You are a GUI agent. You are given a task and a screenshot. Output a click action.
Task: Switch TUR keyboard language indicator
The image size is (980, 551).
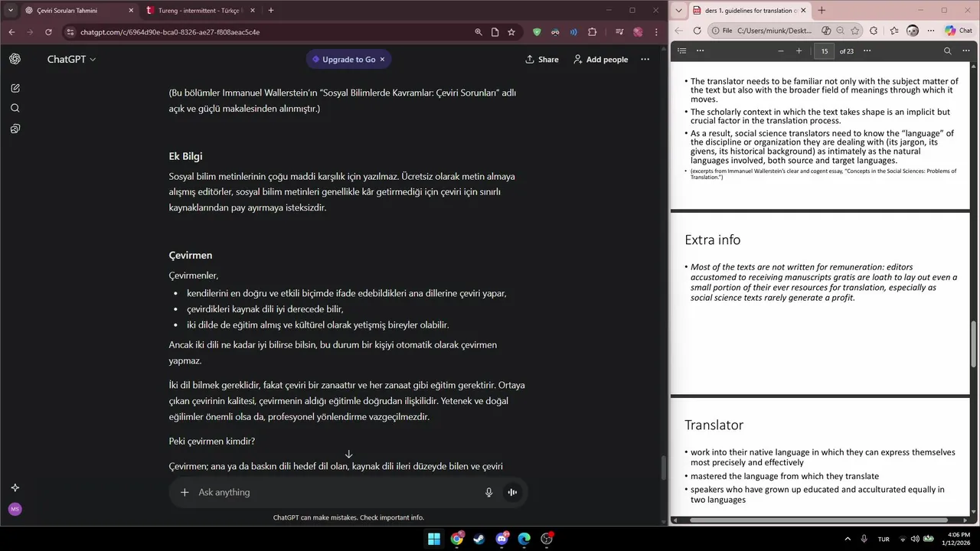884,539
